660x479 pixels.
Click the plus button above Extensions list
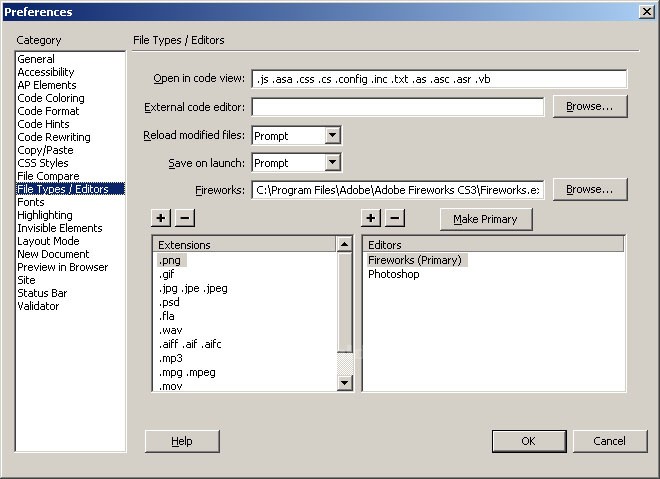[162, 218]
